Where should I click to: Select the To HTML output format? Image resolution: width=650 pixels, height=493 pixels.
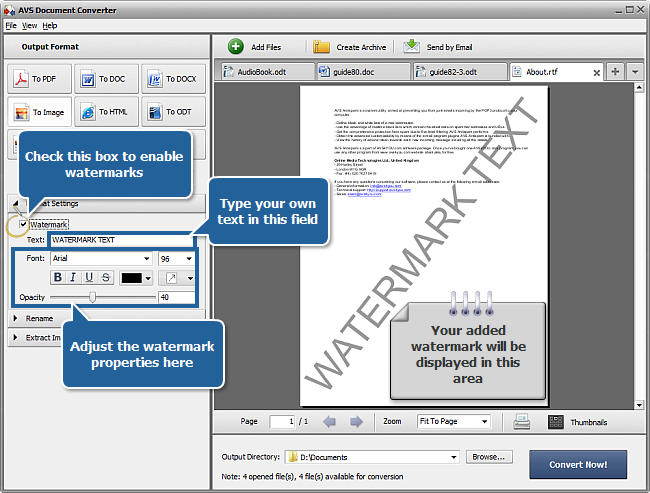(107, 112)
